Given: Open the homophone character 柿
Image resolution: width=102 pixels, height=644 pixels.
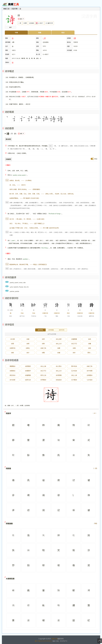Looking at the screenshot, I should tap(43, 425).
